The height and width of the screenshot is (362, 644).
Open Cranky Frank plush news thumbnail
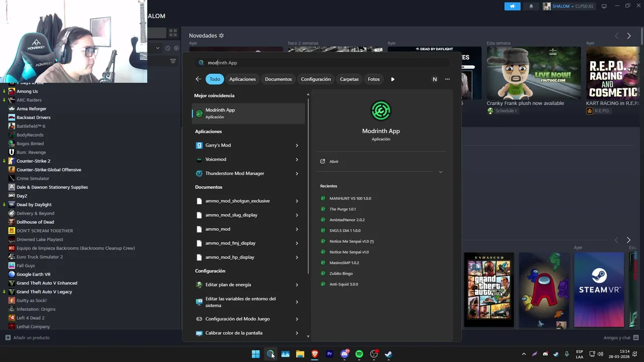[x=534, y=73]
